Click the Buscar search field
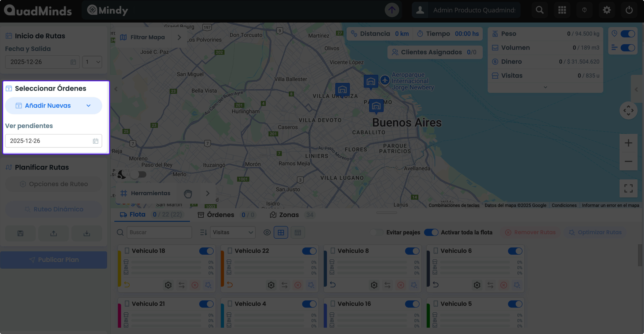This screenshot has height=334, width=644. click(159, 232)
